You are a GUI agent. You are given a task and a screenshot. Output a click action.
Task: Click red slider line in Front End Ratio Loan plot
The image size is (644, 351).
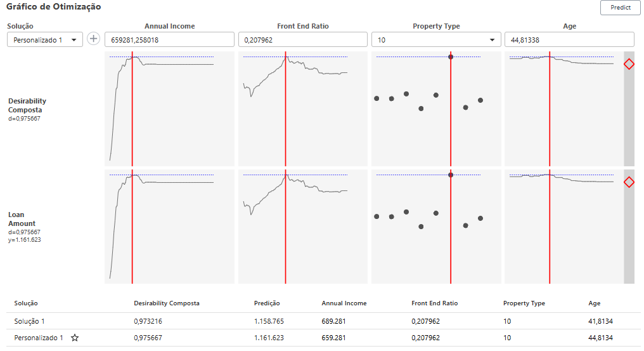(x=285, y=228)
